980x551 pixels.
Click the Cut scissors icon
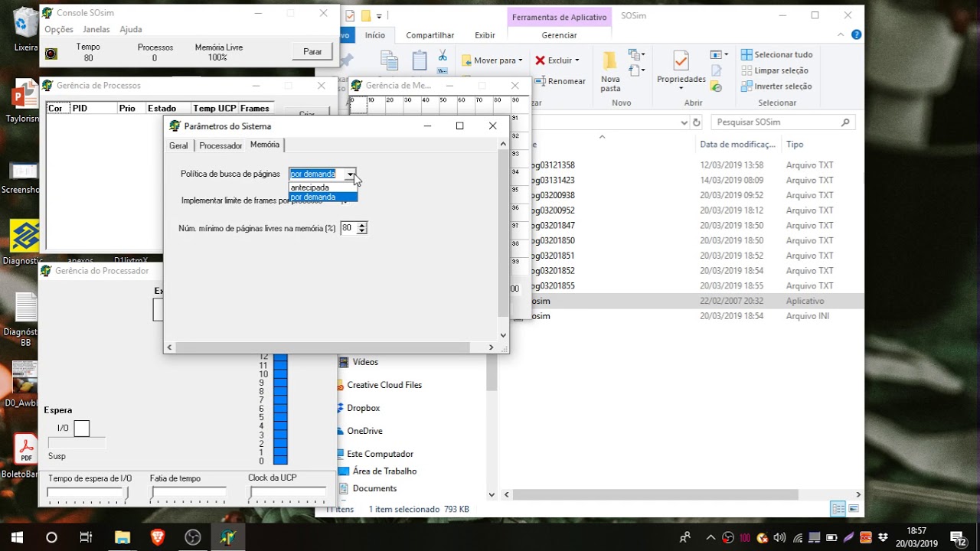[443, 56]
